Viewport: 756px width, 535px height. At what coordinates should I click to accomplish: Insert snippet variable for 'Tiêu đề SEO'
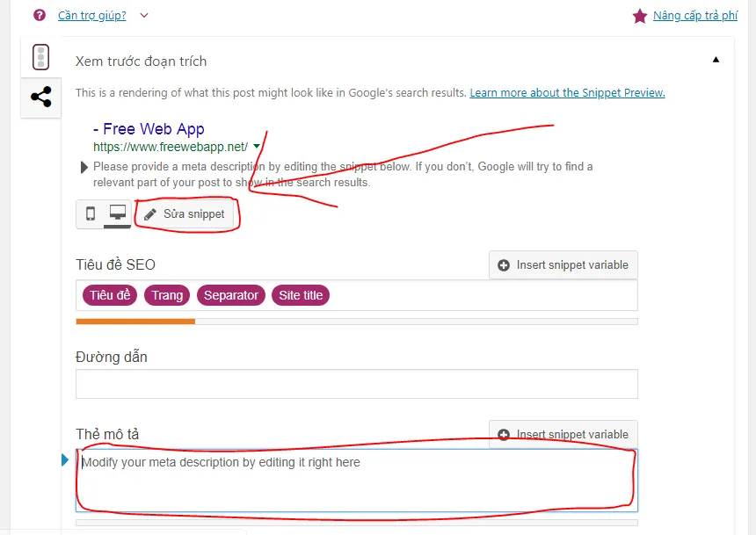click(x=563, y=265)
